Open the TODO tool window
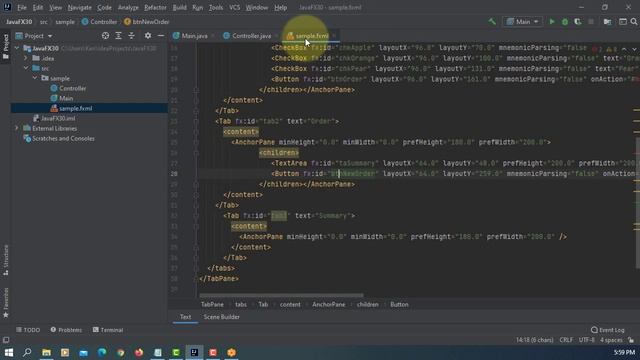The width and height of the screenshot is (640, 360). pos(28,330)
